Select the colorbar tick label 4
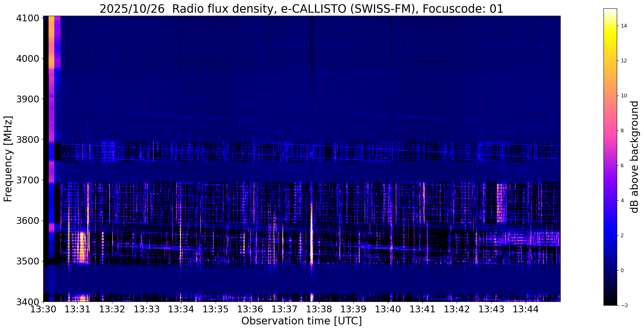This screenshot has height=330, width=644. (x=622, y=201)
